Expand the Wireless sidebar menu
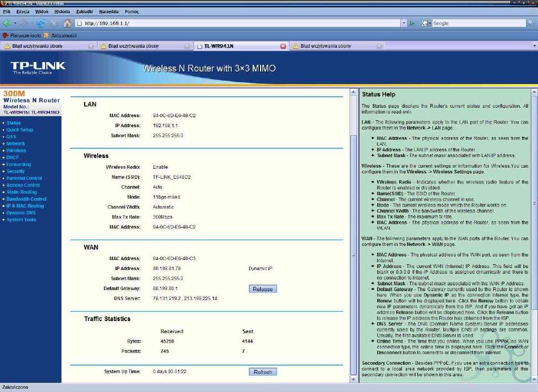 [x=16, y=150]
